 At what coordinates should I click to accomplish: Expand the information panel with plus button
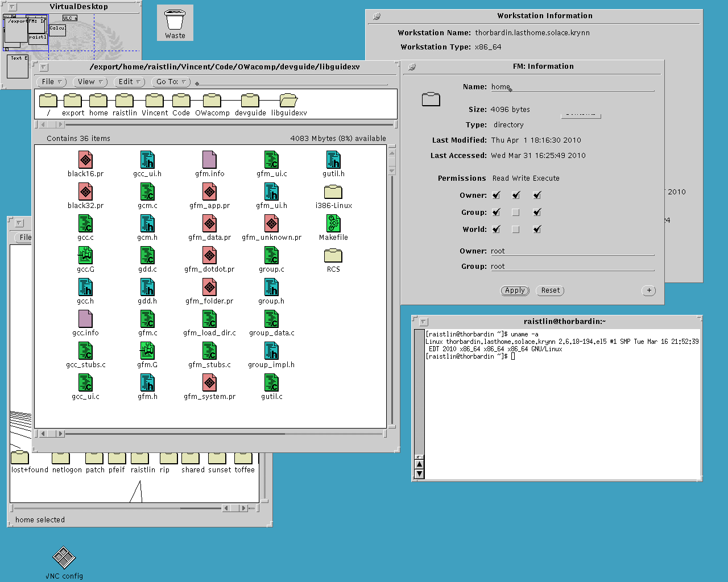pyautogui.click(x=649, y=290)
